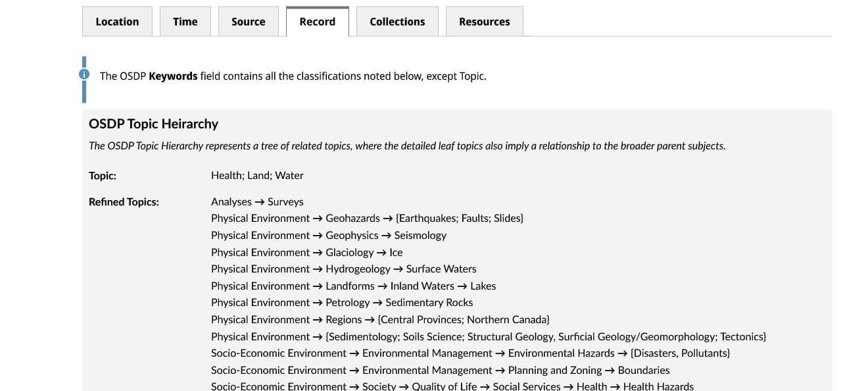This screenshot has height=391, width=868.
Task: Go to the Resources tab
Action: [485, 22]
